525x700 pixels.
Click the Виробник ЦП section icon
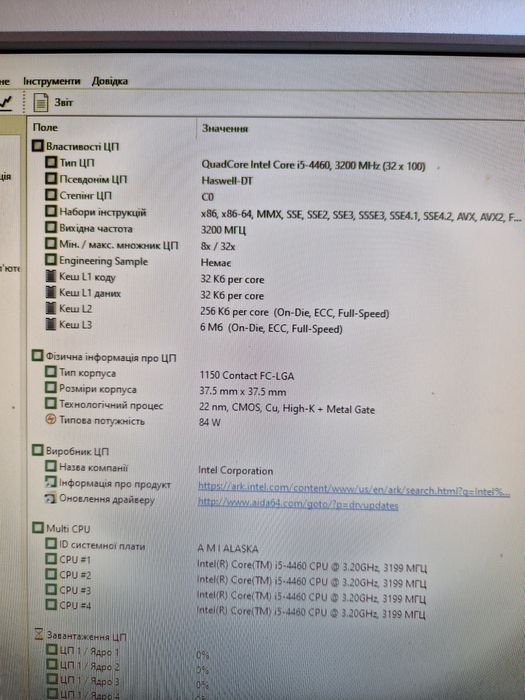click(x=38, y=451)
